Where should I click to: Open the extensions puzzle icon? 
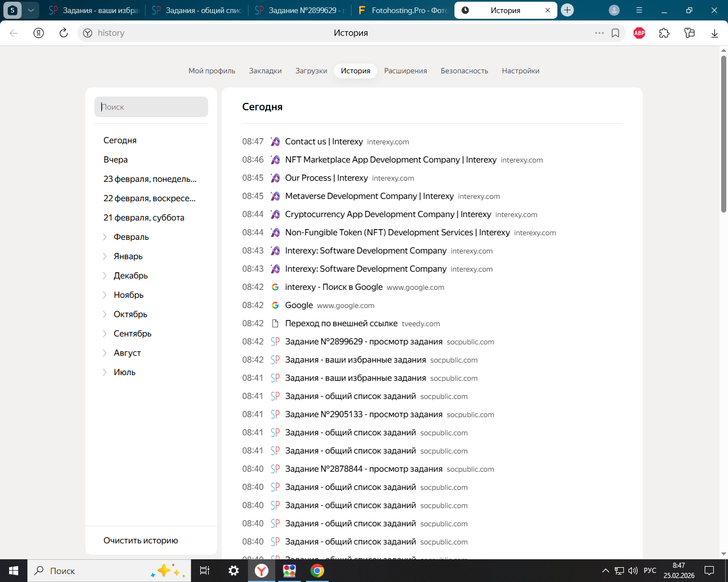point(664,33)
